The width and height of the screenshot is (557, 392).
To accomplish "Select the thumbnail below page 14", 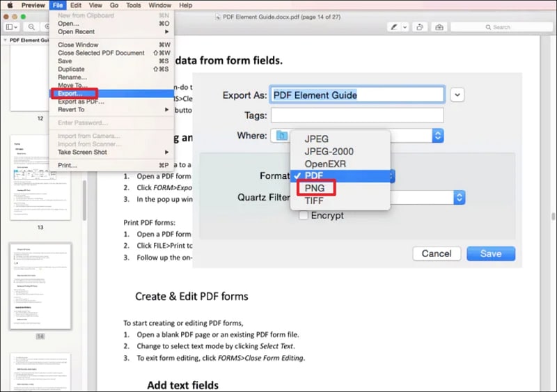I will [40, 372].
